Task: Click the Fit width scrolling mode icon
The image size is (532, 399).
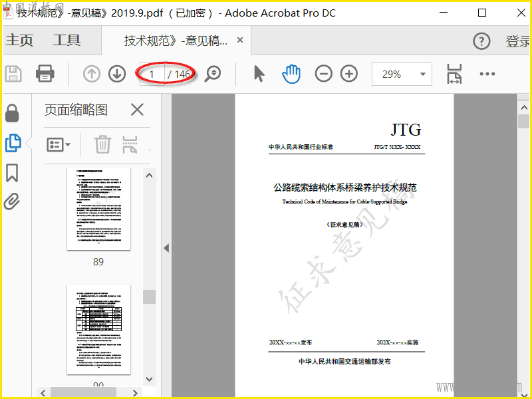Action: [454, 74]
